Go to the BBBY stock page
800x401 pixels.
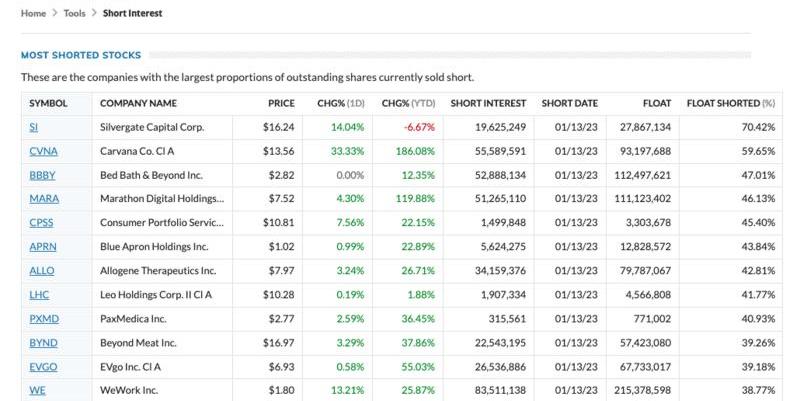(x=42, y=175)
